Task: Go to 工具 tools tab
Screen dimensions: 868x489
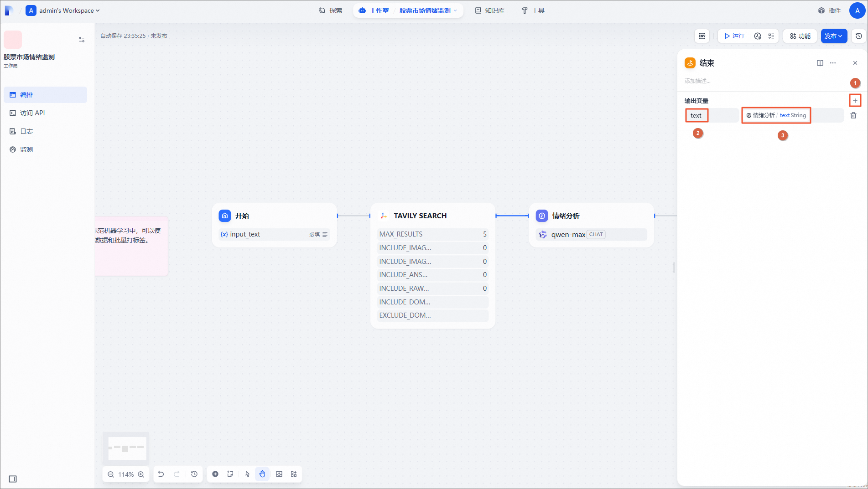Action: tap(533, 10)
